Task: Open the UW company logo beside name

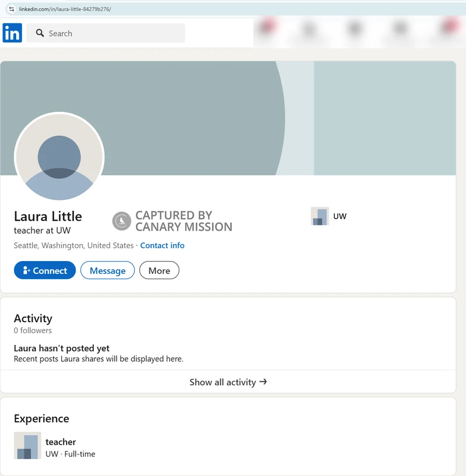Action: click(x=320, y=216)
